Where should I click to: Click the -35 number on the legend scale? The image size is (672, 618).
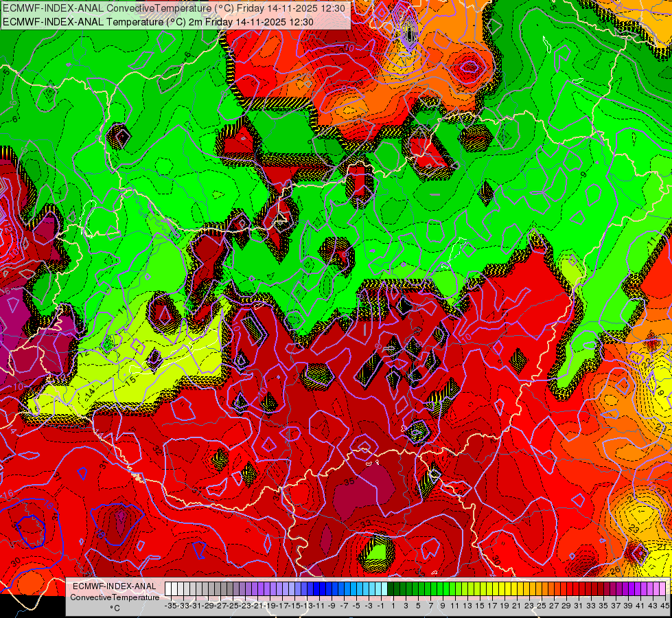(x=170, y=606)
